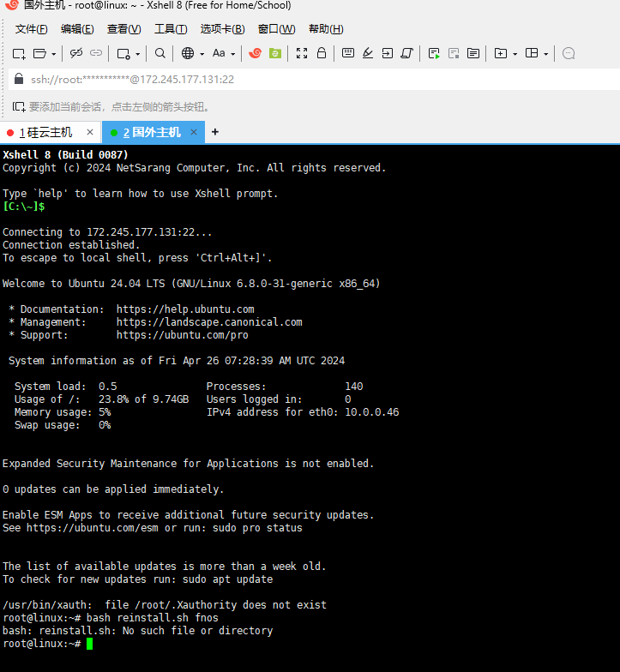Open the 工具(T) menu
Viewport: 620px width, 672px height.
[171, 29]
